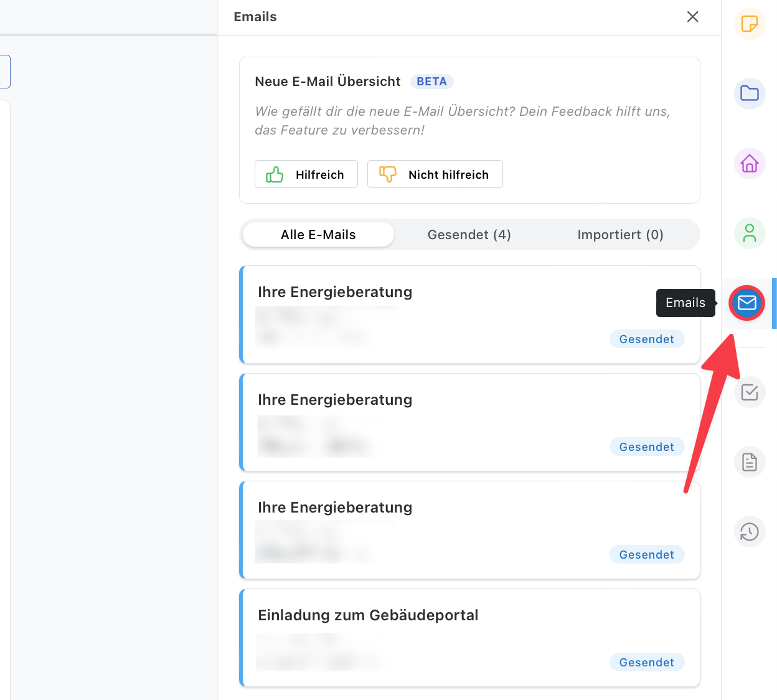This screenshot has height=700, width=777.
Task: Select the Alle E-Mails tab
Action: click(318, 235)
